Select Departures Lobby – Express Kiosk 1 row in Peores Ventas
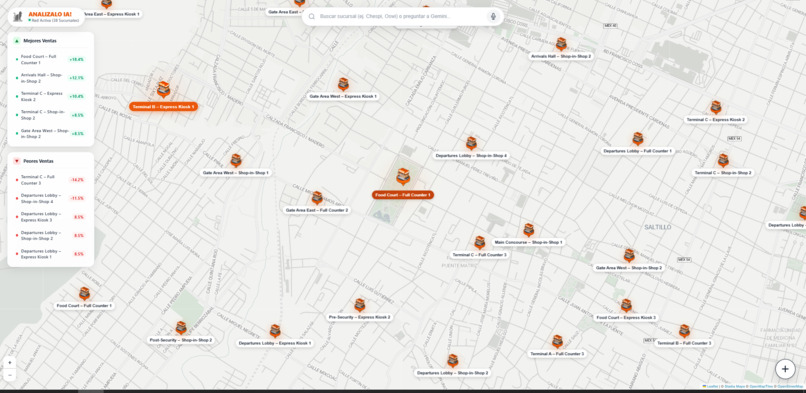 coord(50,254)
